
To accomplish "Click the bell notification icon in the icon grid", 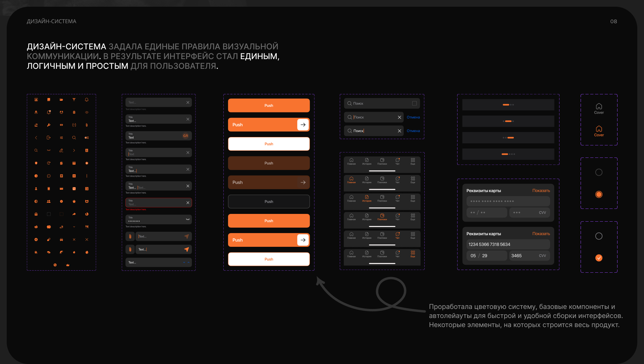I will point(87,100).
